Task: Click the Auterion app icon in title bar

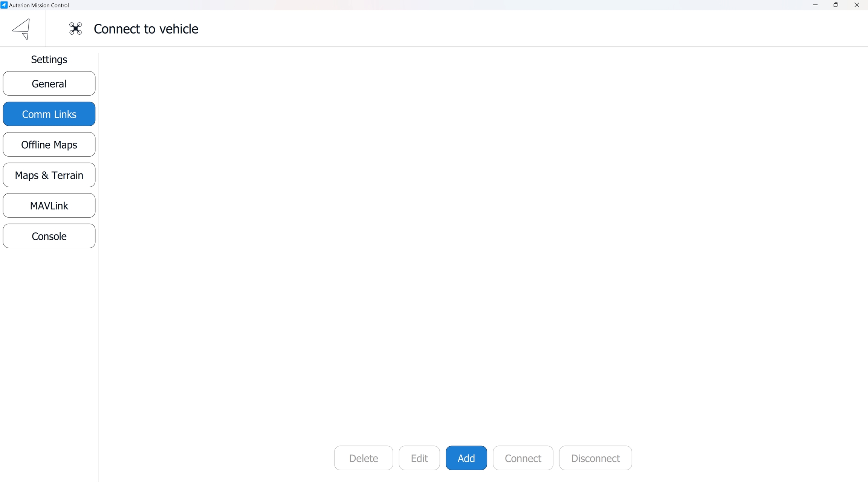Action: click(4, 5)
